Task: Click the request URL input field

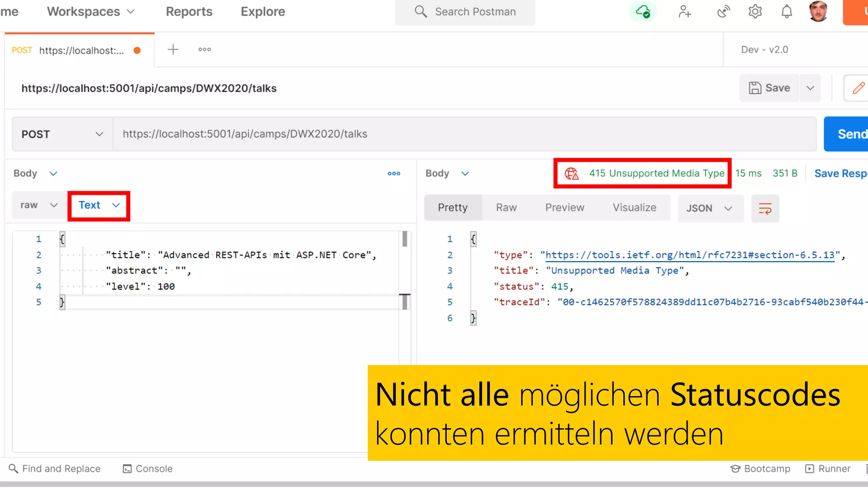Action: coord(465,134)
